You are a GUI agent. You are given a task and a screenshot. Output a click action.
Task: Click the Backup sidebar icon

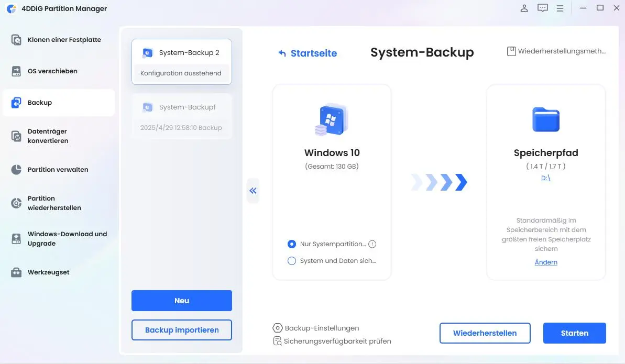(16, 103)
